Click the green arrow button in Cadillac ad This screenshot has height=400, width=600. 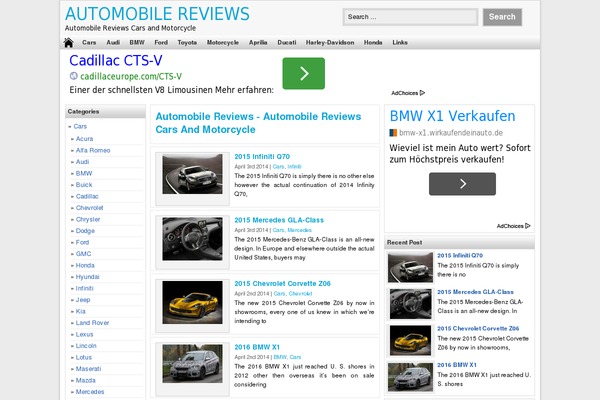point(303,73)
